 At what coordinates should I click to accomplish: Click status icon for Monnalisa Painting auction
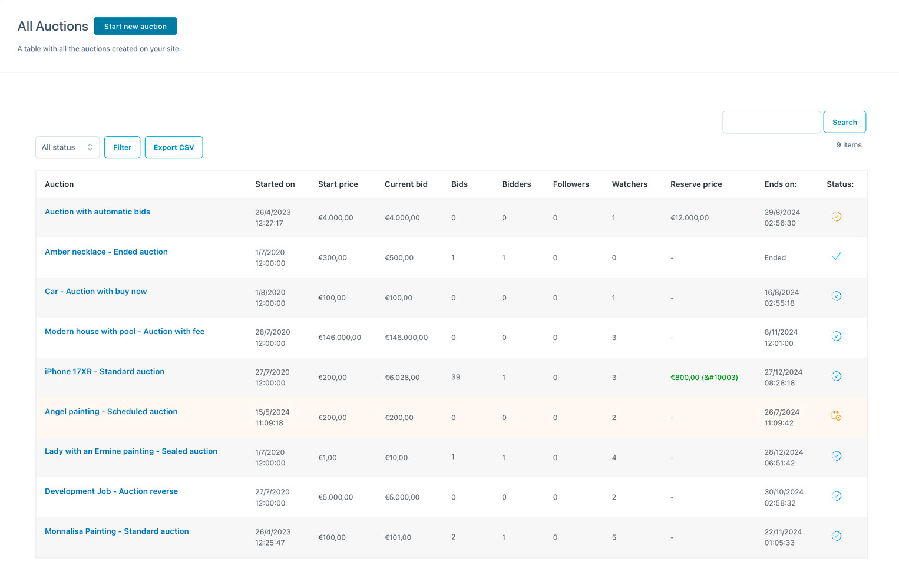[x=836, y=536]
